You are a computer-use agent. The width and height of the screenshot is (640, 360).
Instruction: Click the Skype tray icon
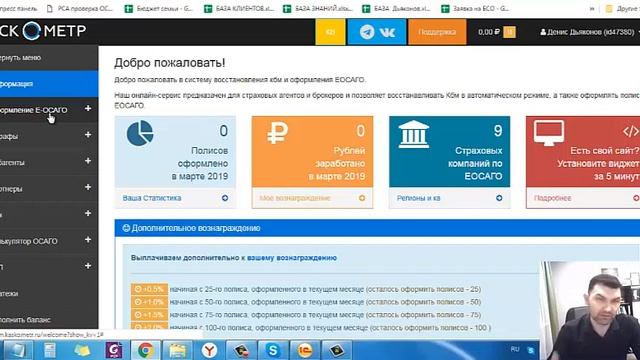click(x=531, y=350)
